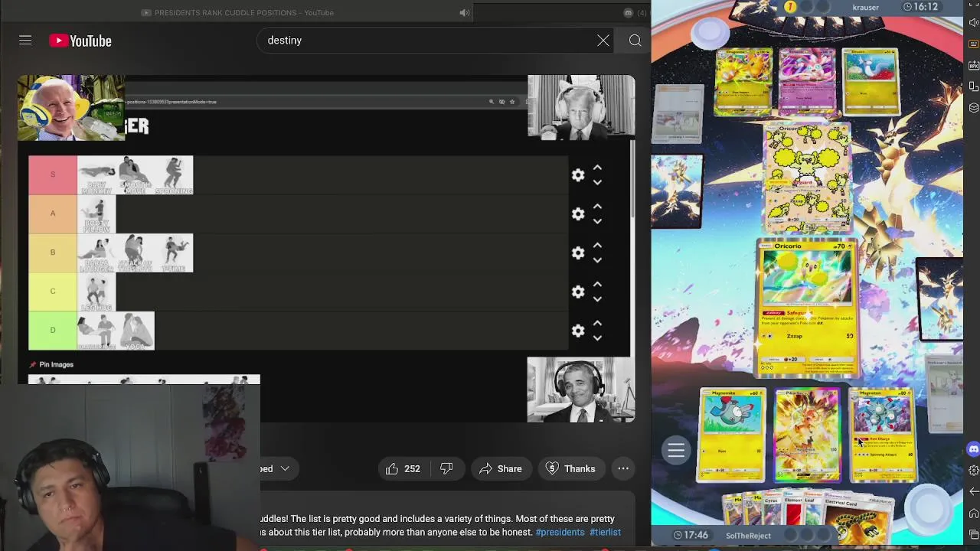The height and width of the screenshot is (551, 980).
Task: Select opponent's Dragonite card
Action: click(744, 82)
